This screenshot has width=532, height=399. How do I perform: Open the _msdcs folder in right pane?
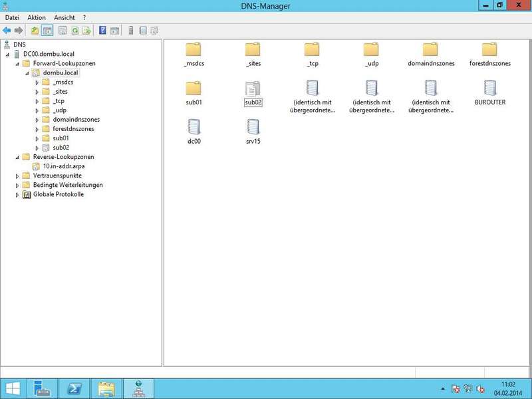194,49
